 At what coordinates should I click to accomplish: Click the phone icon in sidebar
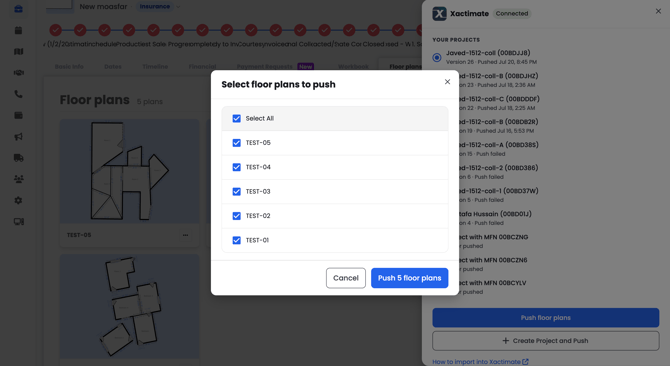pyautogui.click(x=18, y=94)
